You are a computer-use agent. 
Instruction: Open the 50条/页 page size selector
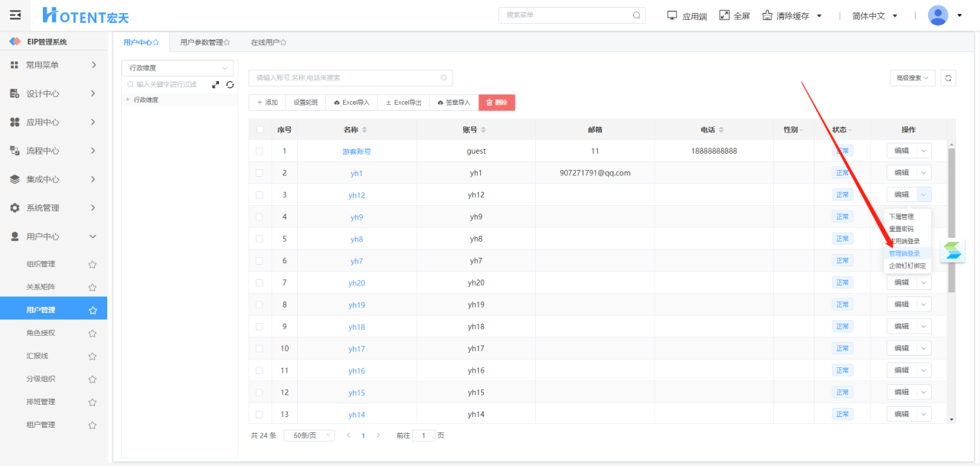309,435
